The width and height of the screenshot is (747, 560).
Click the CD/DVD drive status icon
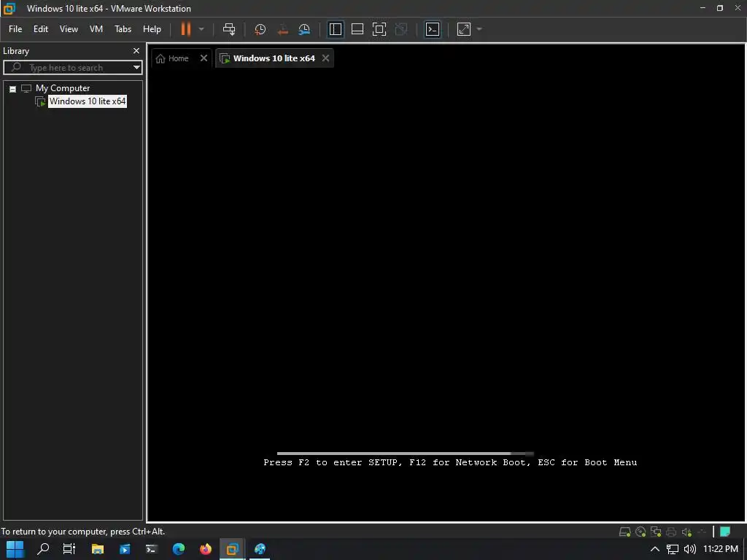[x=640, y=532]
